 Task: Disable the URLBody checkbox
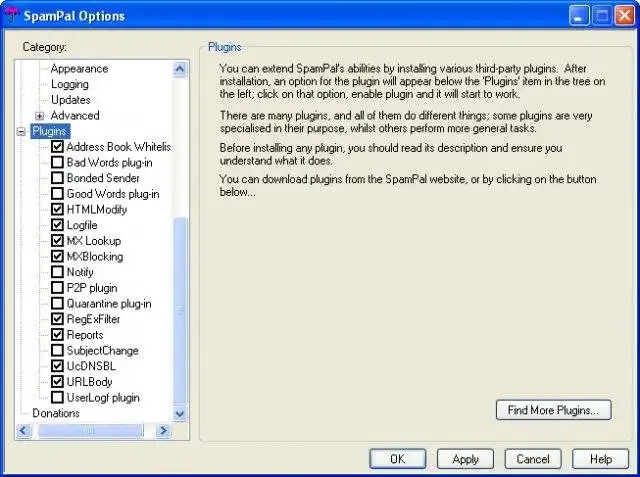tap(57, 382)
